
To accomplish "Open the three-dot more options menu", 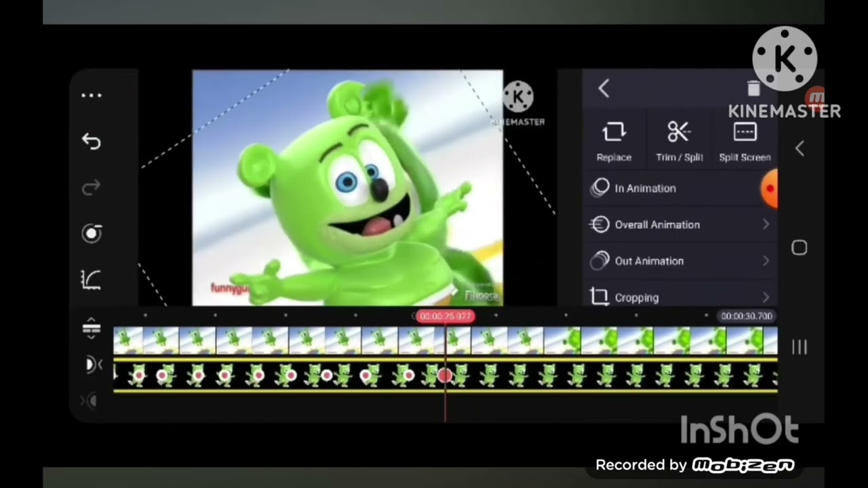I will [92, 96].
